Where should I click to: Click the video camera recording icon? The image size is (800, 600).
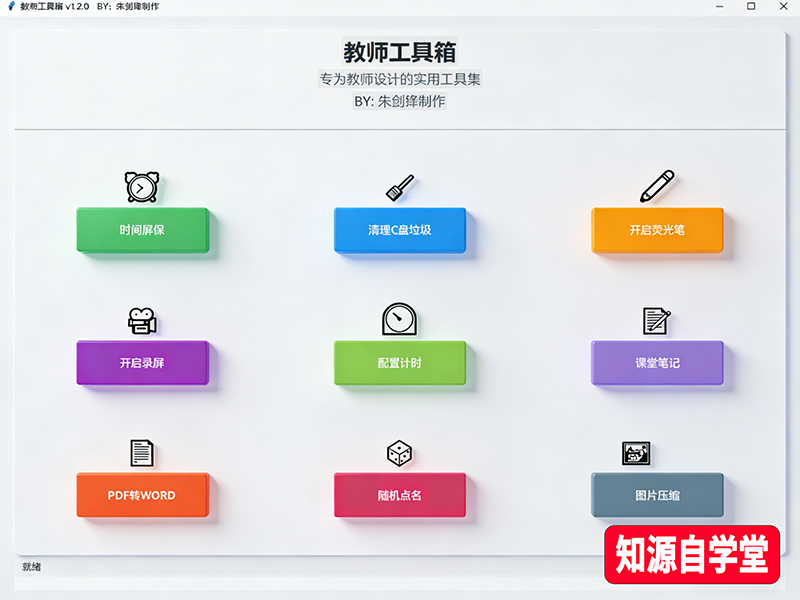click(142, 320)
